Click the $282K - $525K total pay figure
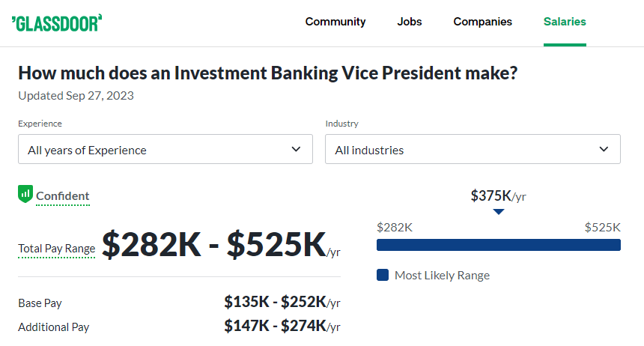The height and width of the screenshot is (346, 644). 221,244
